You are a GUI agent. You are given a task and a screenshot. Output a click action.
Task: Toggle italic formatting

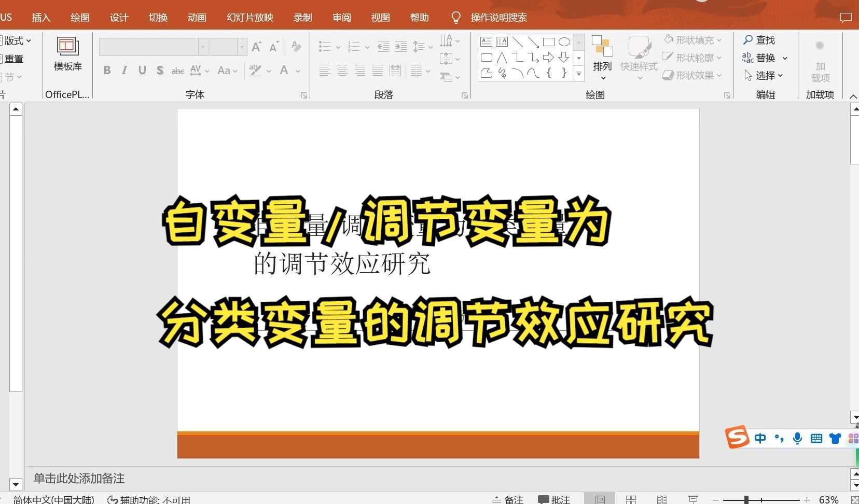(x=124, y=70)
